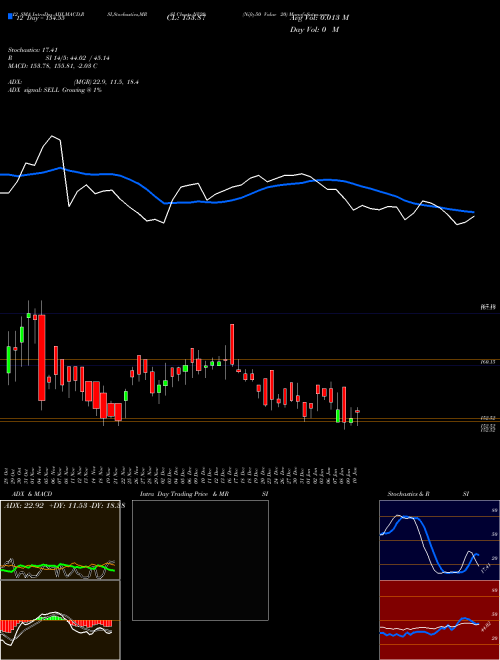Viewport: 500px width, 660px height.
Task: Click the "CL: 153.87" closing price text
Action: point(186,18)
